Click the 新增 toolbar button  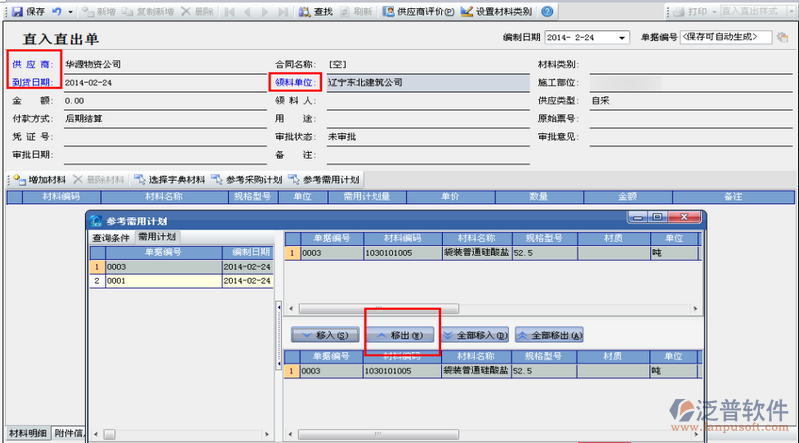(x=98, y=11)
